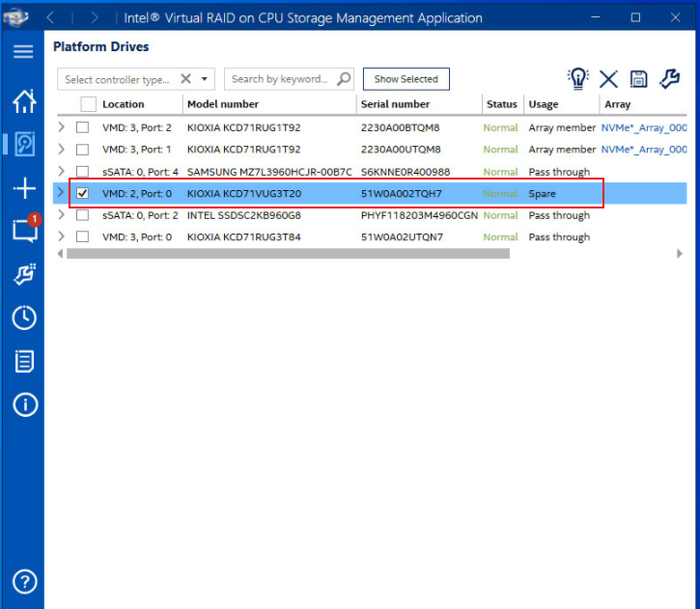Select serial number S6KNNE0R400988
Image resolution: width=700 pixels, height=609 pixels.
pyautogui.click(x=406, y=172)
